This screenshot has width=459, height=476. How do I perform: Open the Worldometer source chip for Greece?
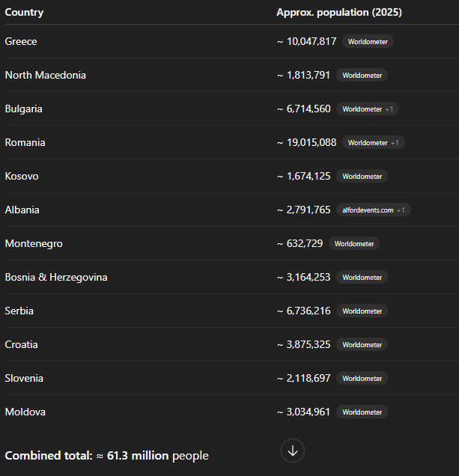click(368, 42)
